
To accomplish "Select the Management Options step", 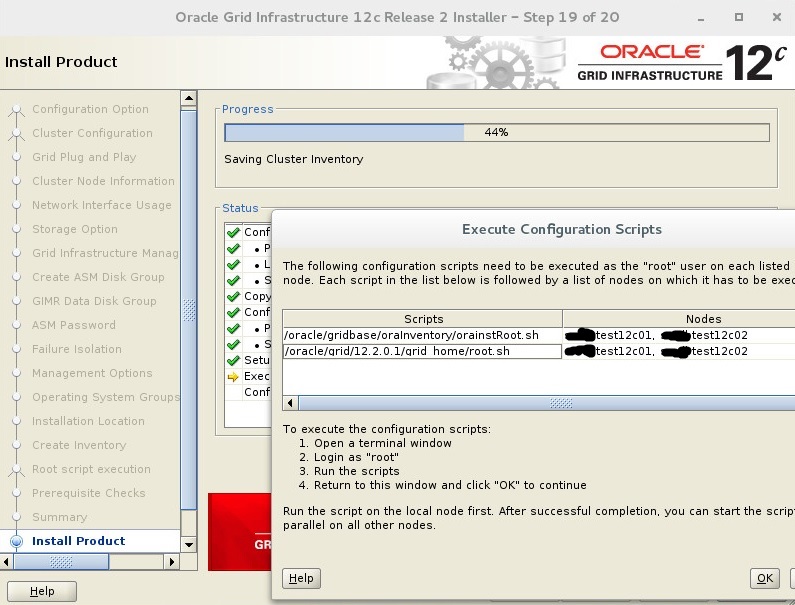I will click(x=92, y=373).
